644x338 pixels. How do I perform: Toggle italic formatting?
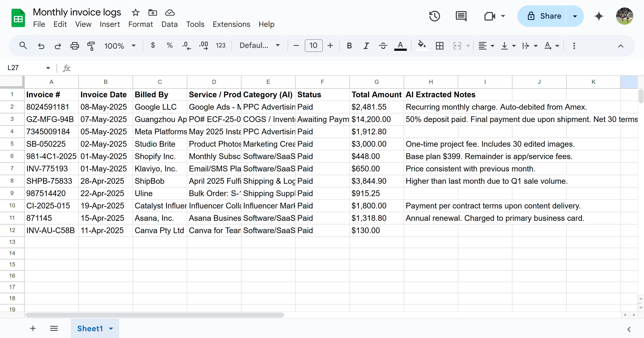pos(366,46)
